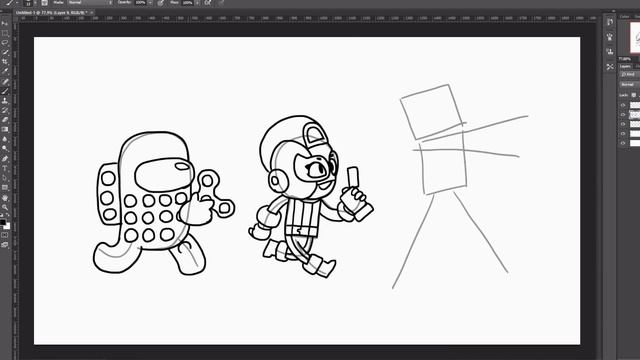This screenshot has height=360, width=640.
Task: Open the Opacity slider arrow
Action: [150, 3]
